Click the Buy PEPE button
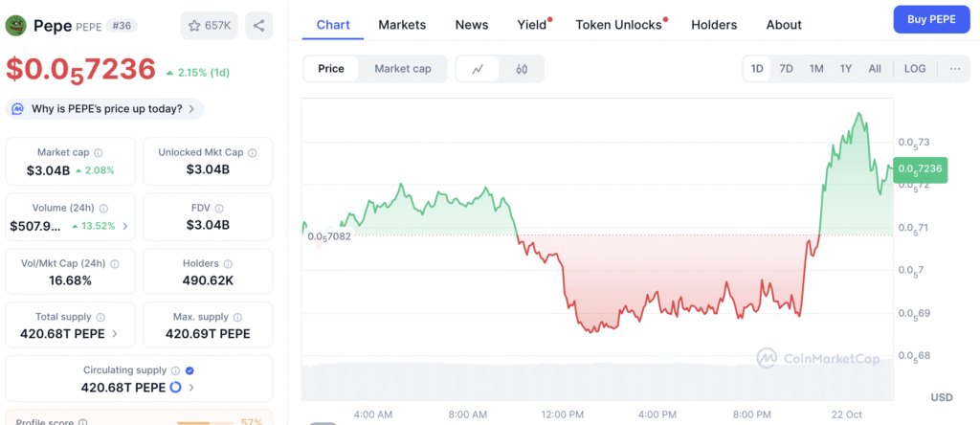 tap(932, 19)
